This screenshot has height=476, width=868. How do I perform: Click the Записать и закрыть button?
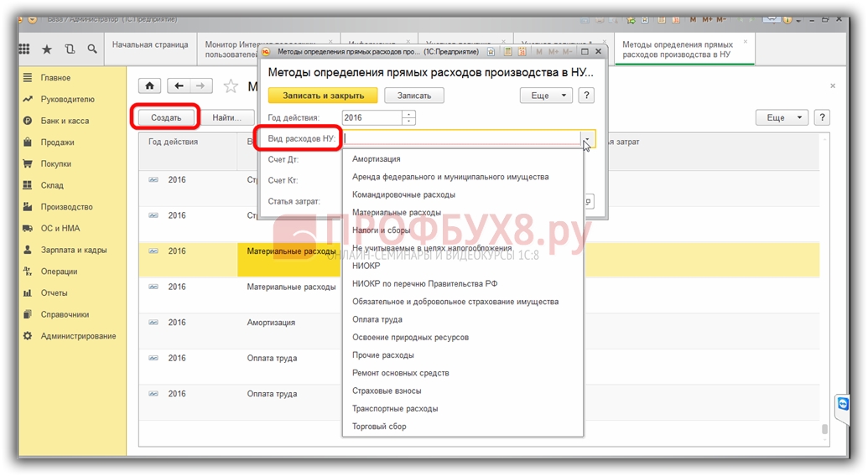click(x=323, y=96)
